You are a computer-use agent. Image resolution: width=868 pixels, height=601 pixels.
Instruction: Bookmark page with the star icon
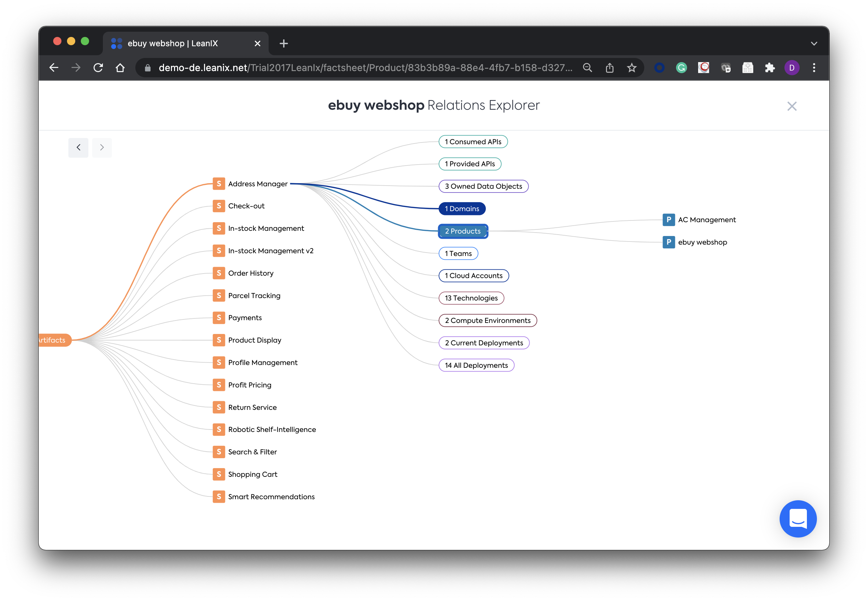(x=631, y=68)
